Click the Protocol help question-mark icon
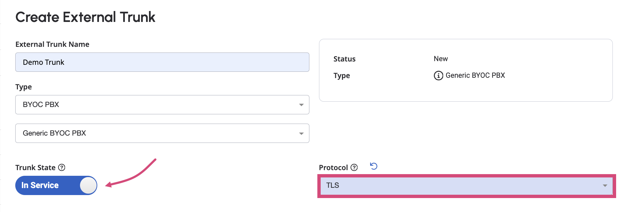 coord(354,167)
